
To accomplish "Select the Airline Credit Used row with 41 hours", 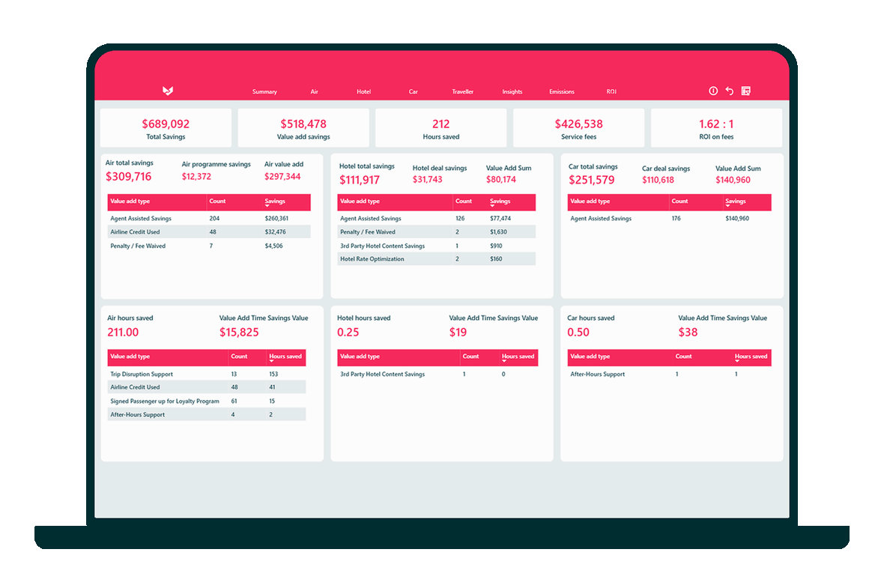I will [x=206, y=387].
